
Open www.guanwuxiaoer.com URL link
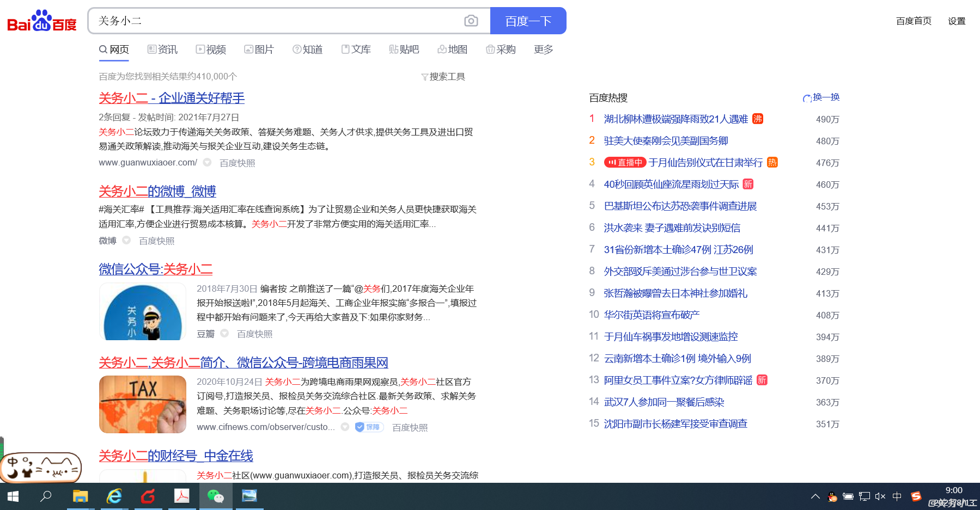(148, 162)
